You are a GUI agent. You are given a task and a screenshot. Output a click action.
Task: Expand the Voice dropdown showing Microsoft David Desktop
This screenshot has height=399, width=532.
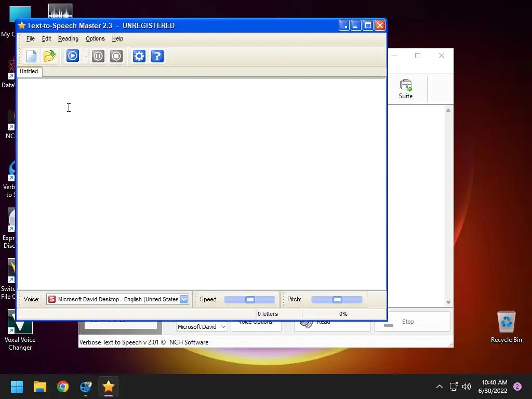183,299
